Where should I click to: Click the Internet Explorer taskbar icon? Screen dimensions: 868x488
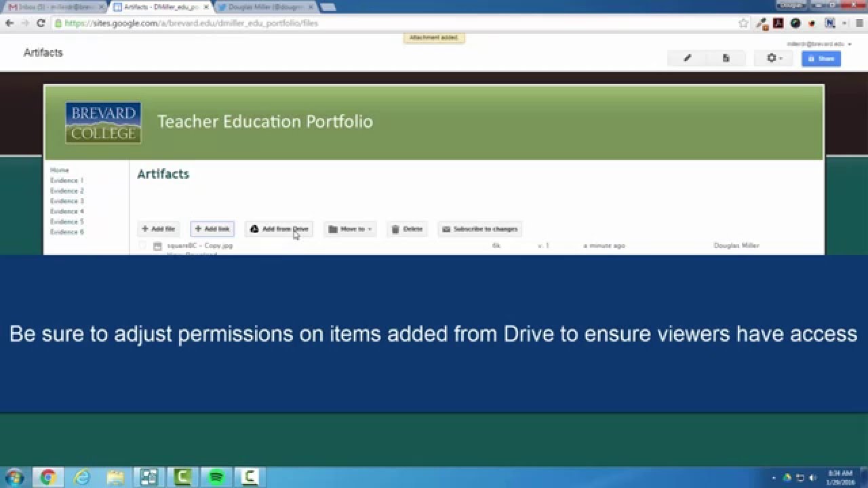pos(82,477)
